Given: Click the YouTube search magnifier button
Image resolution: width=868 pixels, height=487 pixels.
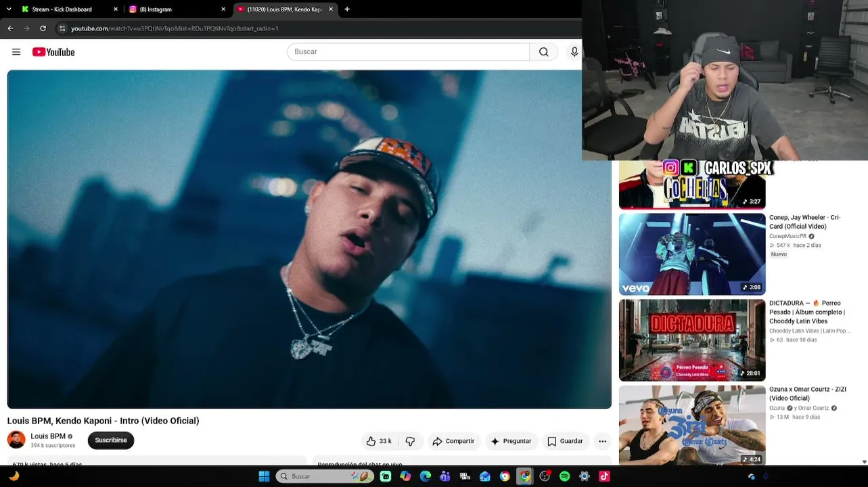Looking at the screenshot, I should 544,52.
